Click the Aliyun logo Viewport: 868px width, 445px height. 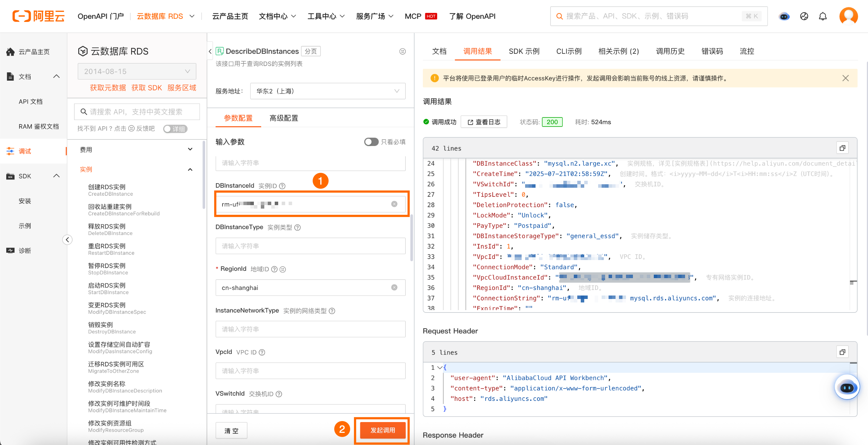(38, 16)
